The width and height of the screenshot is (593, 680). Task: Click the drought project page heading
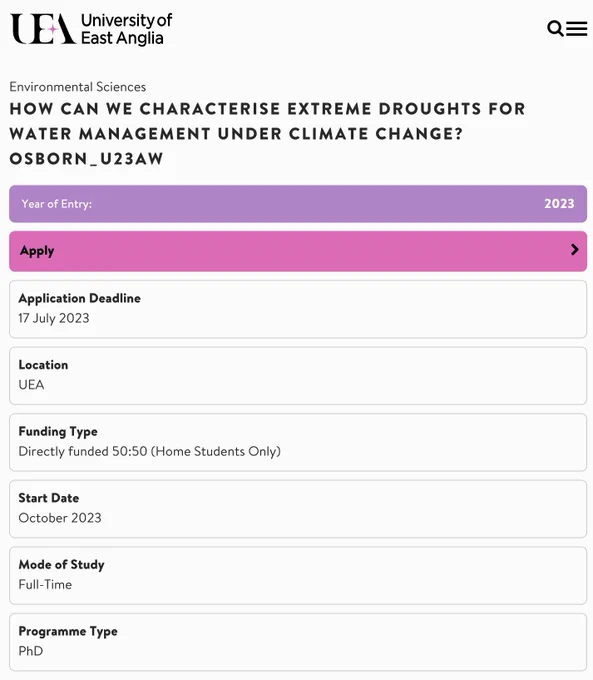[x=268, y=134]
